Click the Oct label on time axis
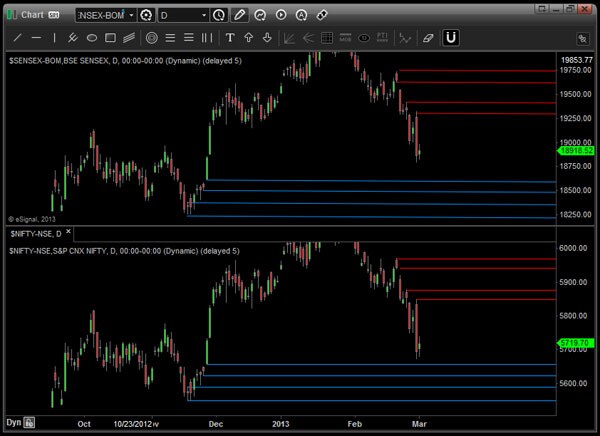Screen dimensions: 600x436 84,424
